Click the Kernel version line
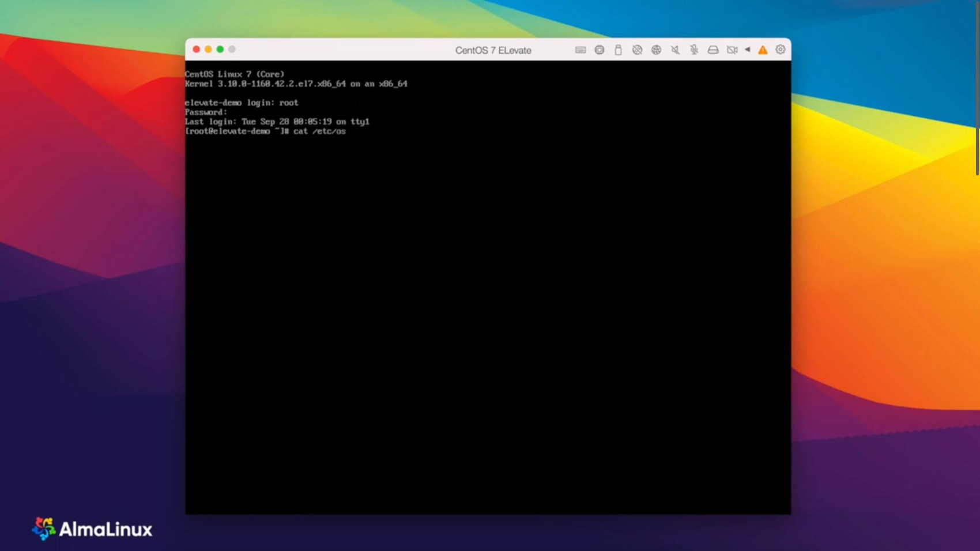980x551 pixels. click(x=296, y=84)
